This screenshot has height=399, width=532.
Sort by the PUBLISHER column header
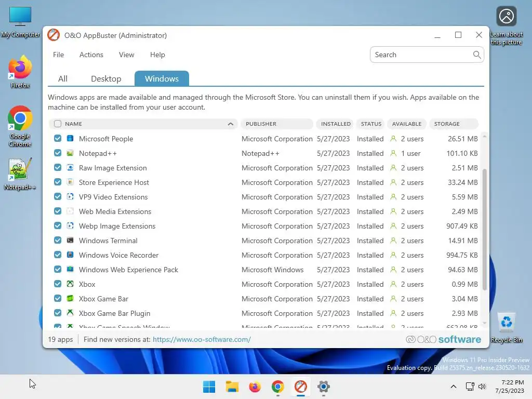276,124
